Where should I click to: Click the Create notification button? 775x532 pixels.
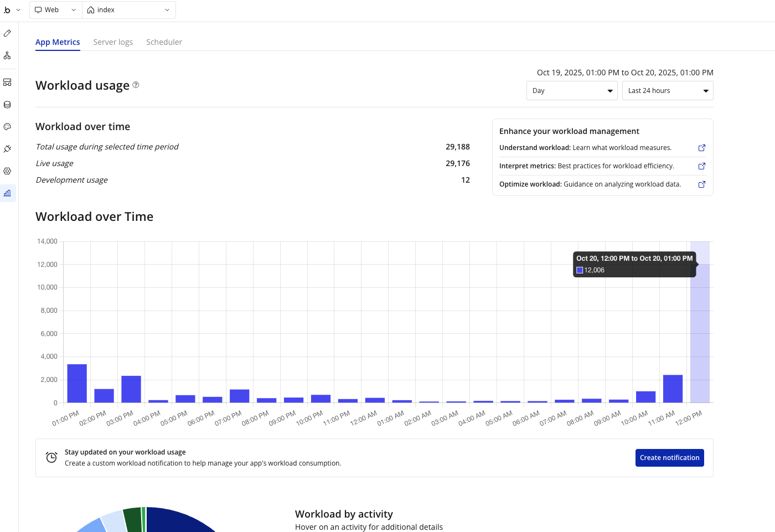(670, 458)
